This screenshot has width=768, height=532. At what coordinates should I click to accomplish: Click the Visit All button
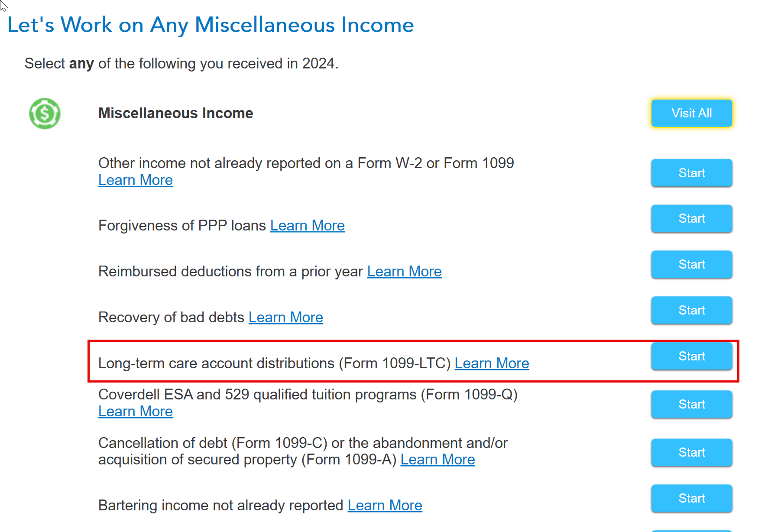(x=691, y=113)
